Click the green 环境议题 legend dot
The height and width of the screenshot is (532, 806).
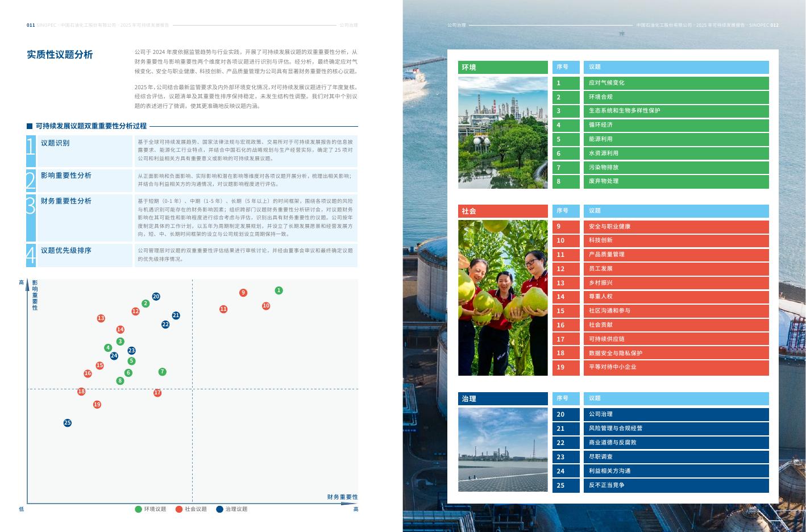(138, 509)
